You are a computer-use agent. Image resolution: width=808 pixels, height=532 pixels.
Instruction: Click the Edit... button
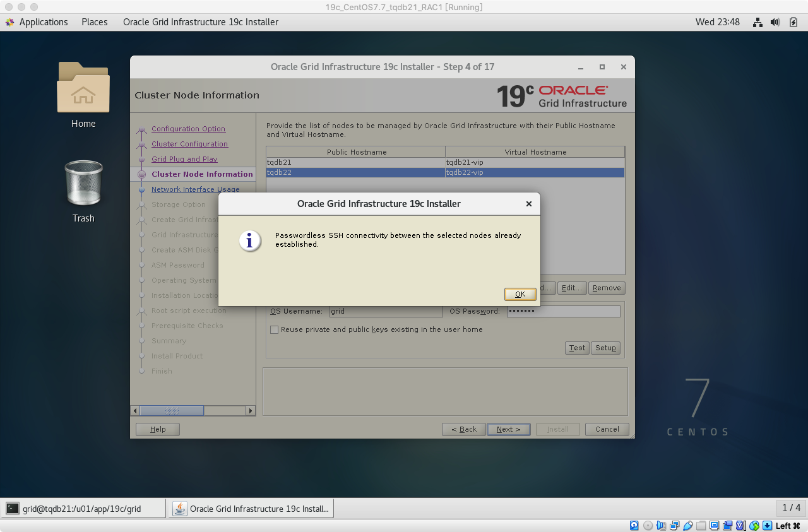coord(572,288)
